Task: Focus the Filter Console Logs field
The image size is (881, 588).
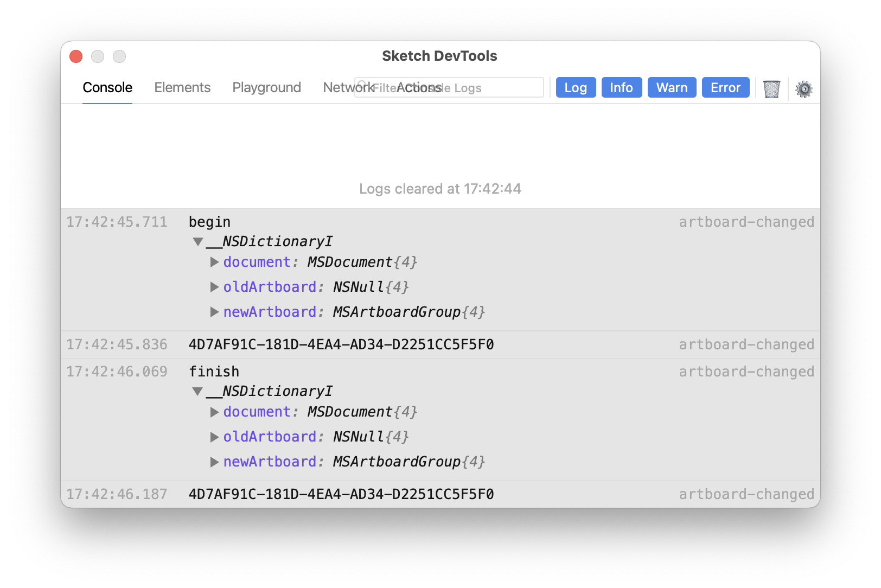Action: 449,87
